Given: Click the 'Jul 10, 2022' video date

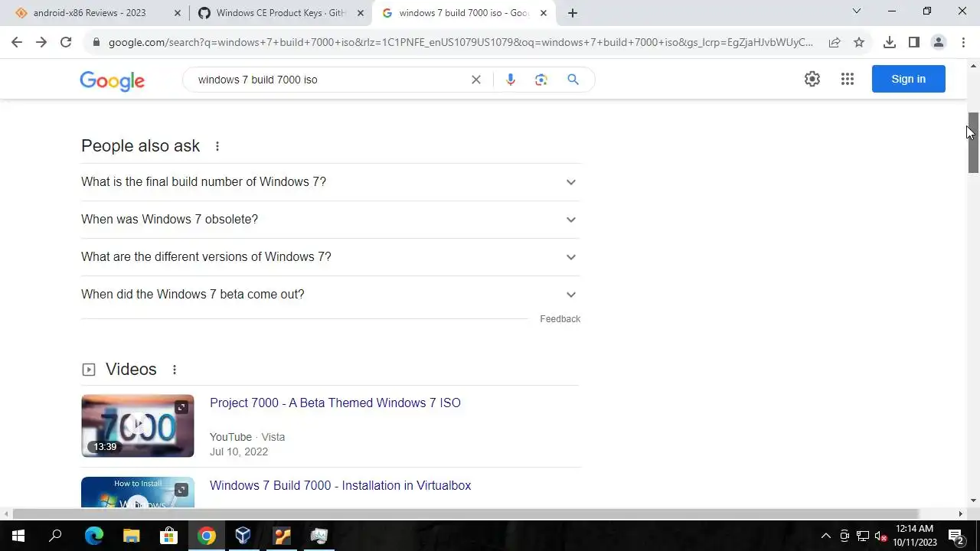Looking at the screenshot, I should click(x=239, y=452).
